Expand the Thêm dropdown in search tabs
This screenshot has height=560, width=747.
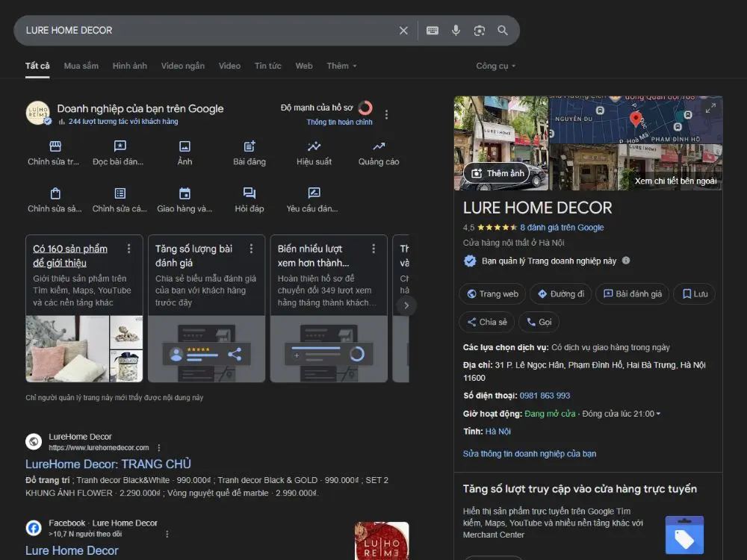[341, 66]
